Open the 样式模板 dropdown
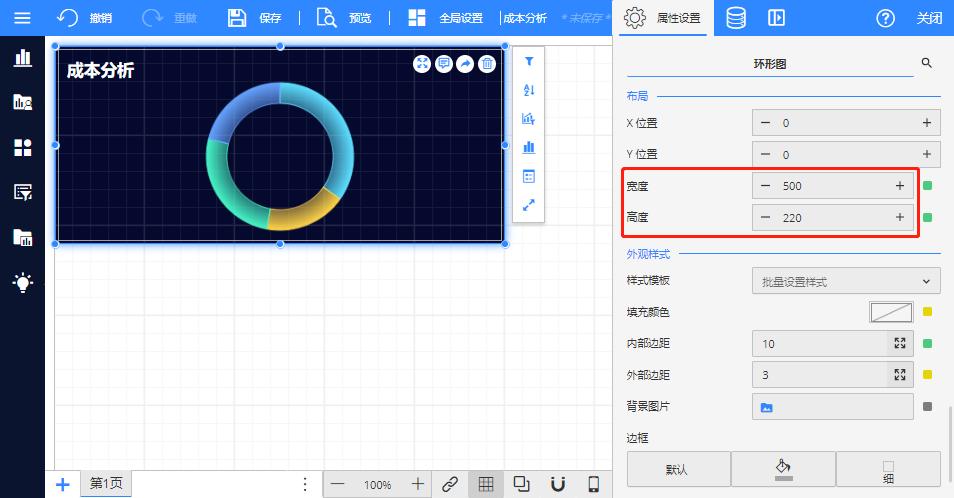 pos(846,281)
